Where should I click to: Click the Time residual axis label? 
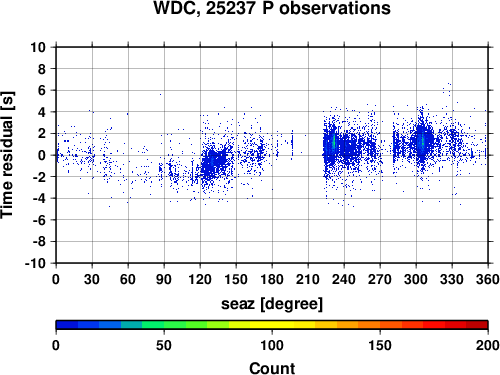point(8,155)
